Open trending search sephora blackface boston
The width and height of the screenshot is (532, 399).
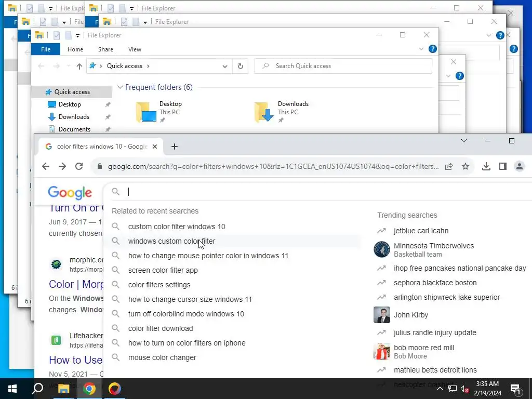(435, 283)
